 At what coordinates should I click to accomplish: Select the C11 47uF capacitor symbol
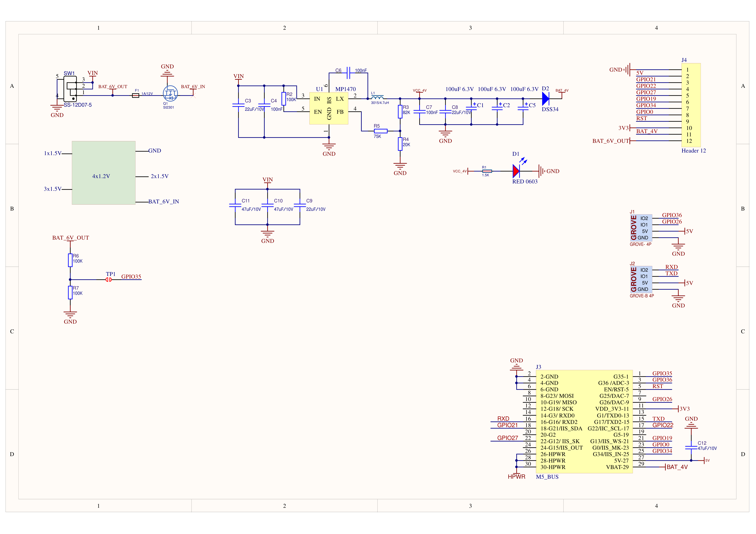point(235,205)
